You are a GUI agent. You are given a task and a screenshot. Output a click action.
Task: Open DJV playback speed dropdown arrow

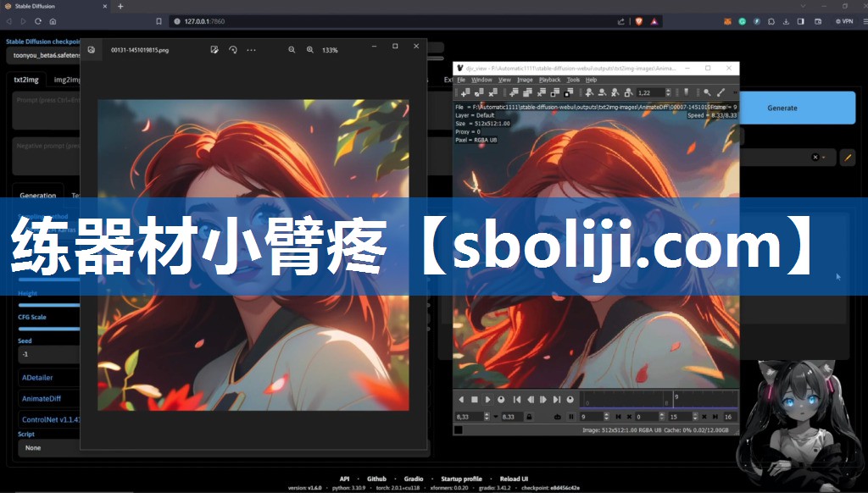pyautogui.click(x=495, y=416)
